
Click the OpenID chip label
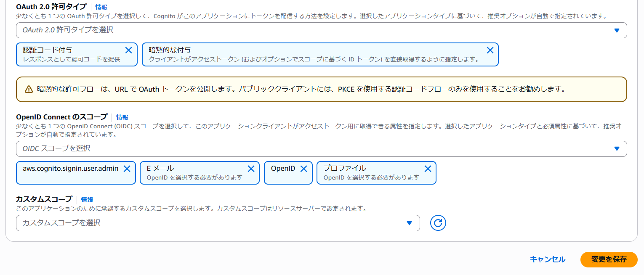coord(283,168)
